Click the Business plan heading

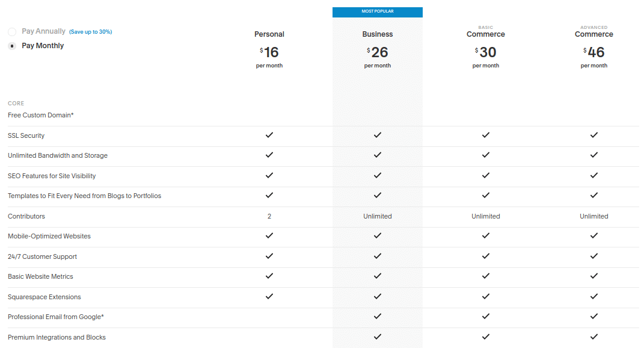(378, 34)
